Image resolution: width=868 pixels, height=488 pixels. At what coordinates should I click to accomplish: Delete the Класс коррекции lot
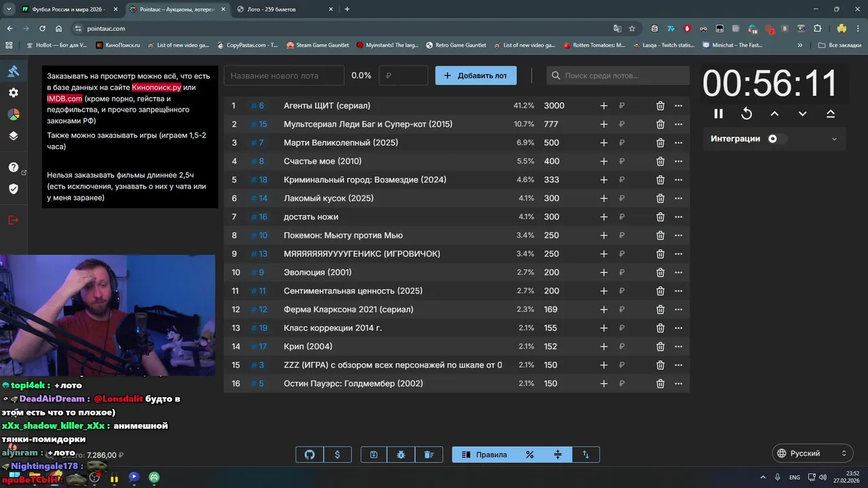coord(660,328)
